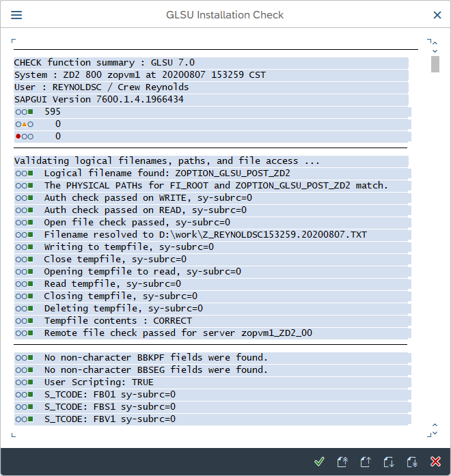Viewport: 451px width, 476px height.
Task: Click status icon for Opening tempfile to read
Action: [25, 272]
